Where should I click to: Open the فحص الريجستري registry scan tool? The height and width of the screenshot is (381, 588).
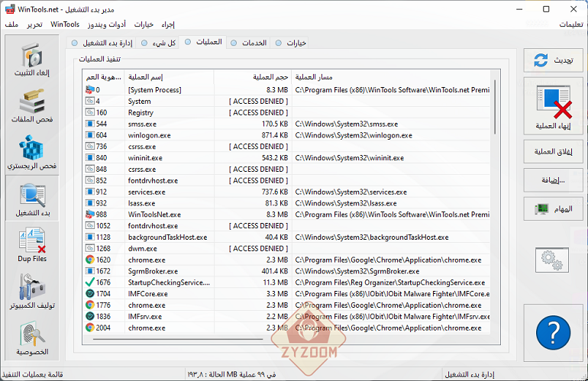tap(32, 153)
